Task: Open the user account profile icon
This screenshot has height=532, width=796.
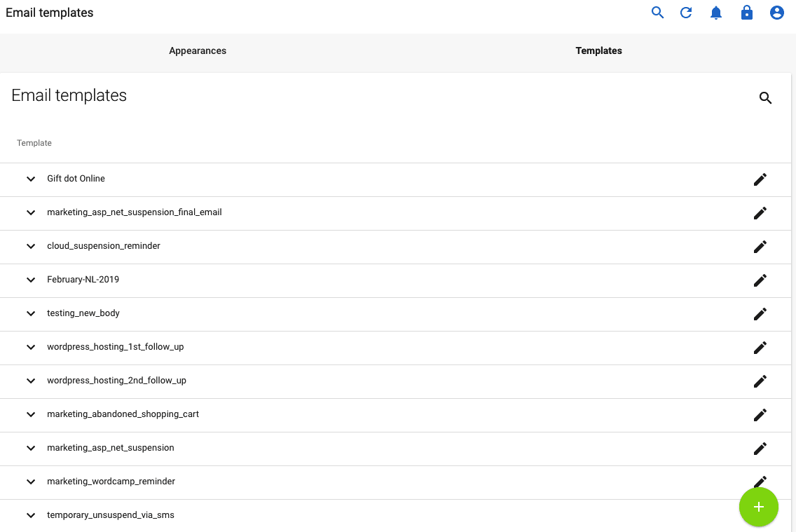Action: click(x=776, y=12)
